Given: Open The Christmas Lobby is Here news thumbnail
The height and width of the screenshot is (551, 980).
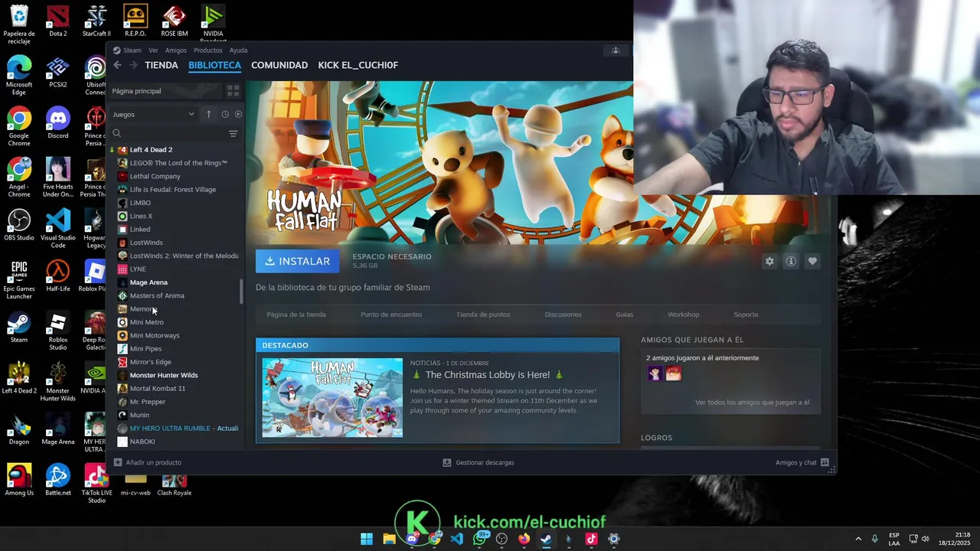Looking at the screenshot, I should coord(332,397).
